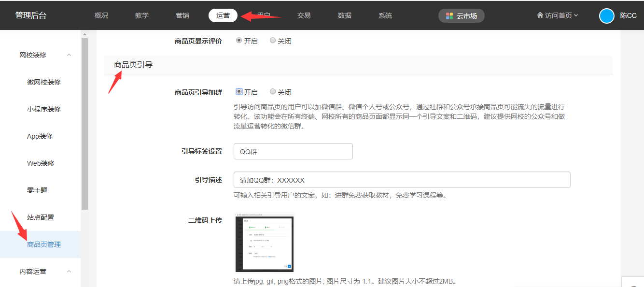The height and width of the screenshot is (287, 644).
Task: Collapse the 内容运营 sidebar section
Action: [x=69, y=272]
